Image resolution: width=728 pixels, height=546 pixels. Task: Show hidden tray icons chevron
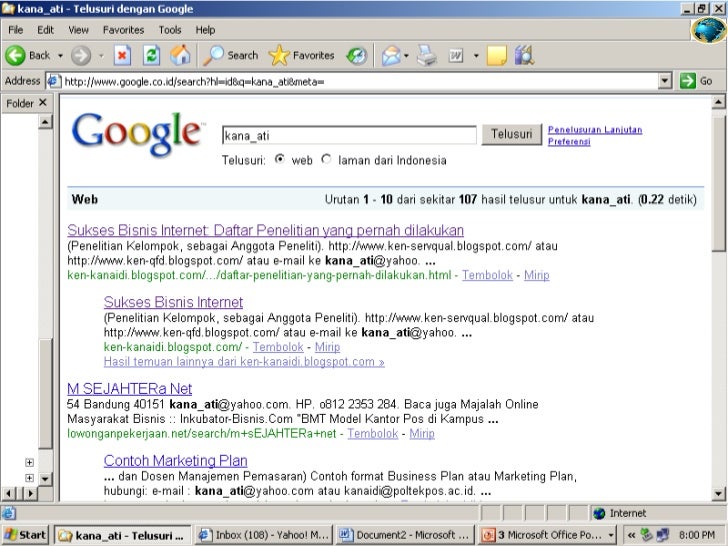tap(631, 535)
